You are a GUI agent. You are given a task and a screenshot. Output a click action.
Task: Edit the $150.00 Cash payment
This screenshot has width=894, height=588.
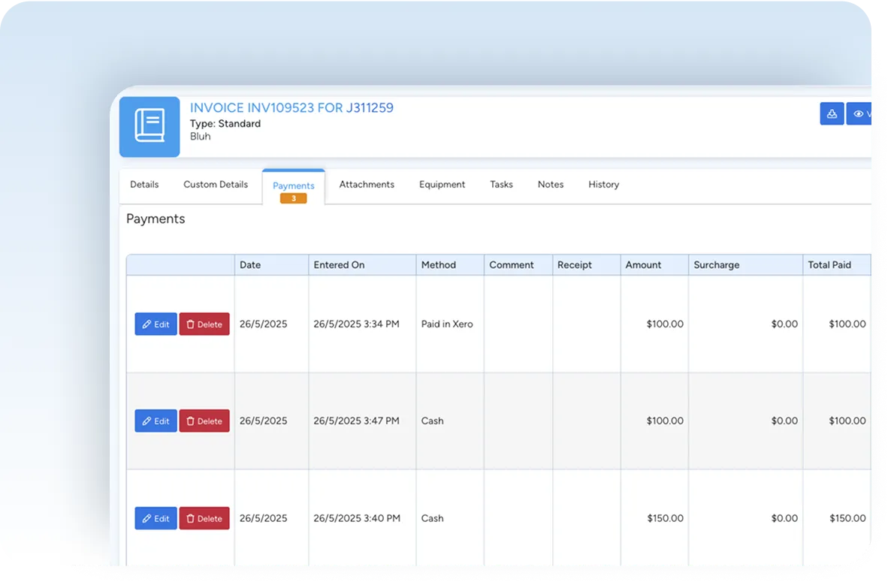click(x=156, y=518)
